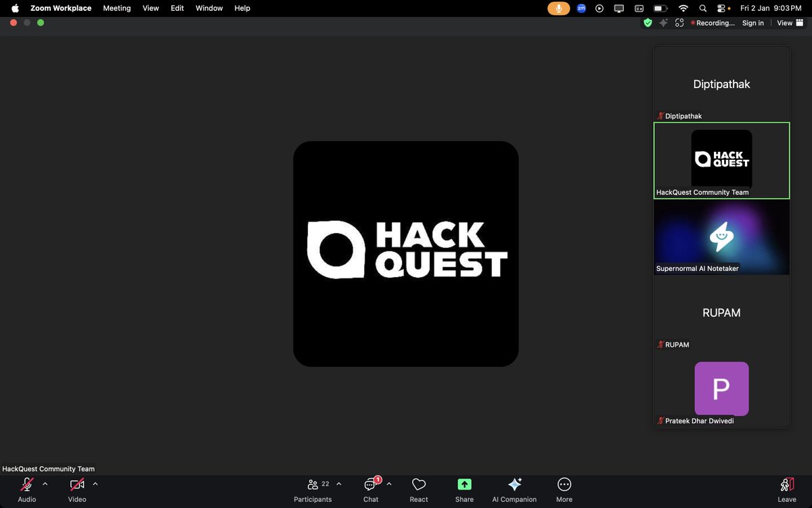Viewport: 812px width, 508px height.
Task: Click the keyboard input icon in menu bar
Action: 639,8
